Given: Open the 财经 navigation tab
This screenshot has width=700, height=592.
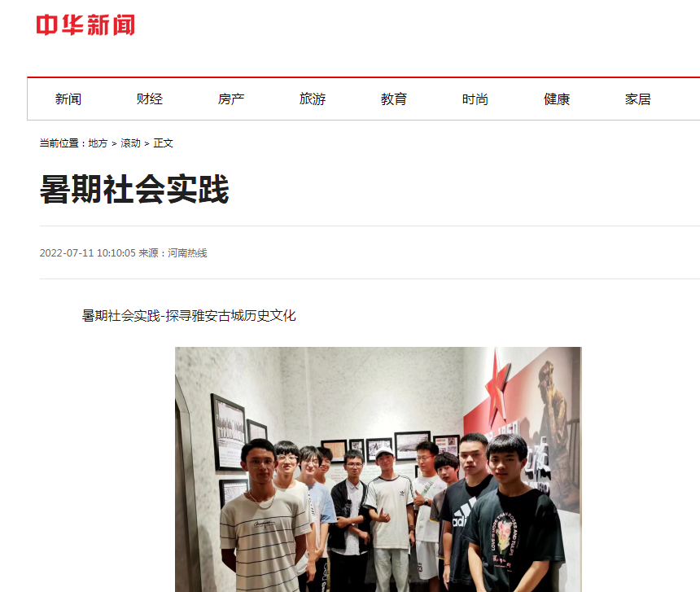Looking at the screenshot, I should point(150,99).
